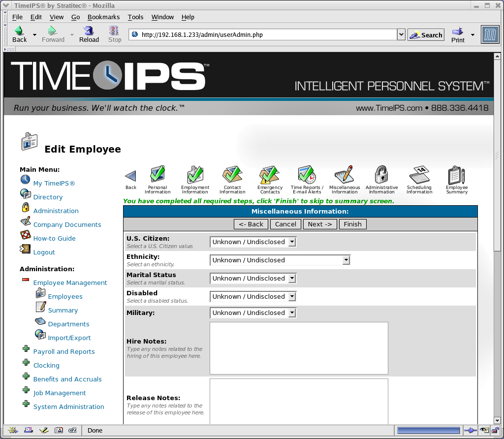Click the Logout door icon

[25, 249]
